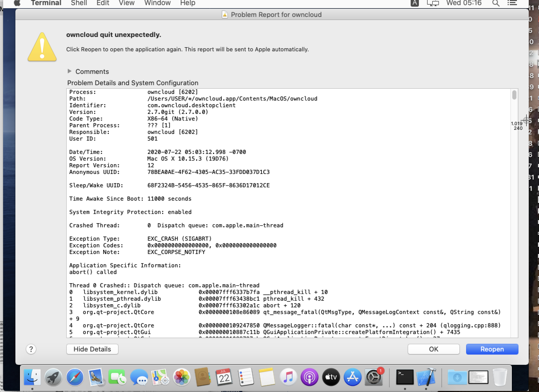This screenshot has height=392, width=539.
Task: Click the help question mark button
Action: click(x=31, y=349)
